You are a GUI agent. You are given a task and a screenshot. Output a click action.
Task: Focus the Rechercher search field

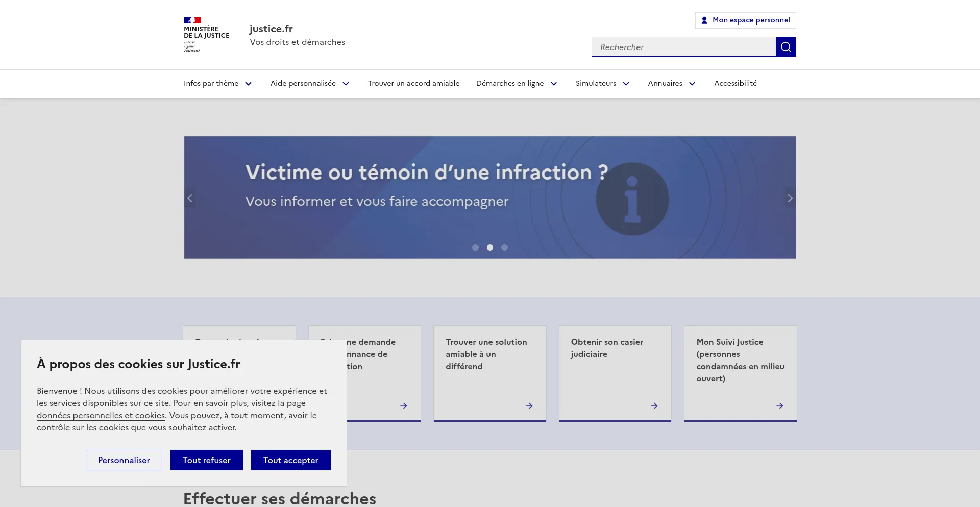coord(683,47)
